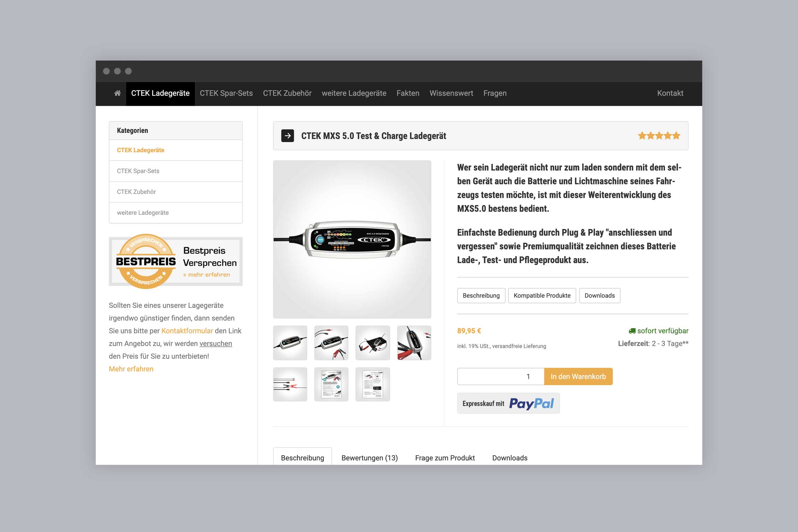Viewport: 798px width, 532px height.
Task: Click the five-star rating icons
Action: tap(659, 136)
